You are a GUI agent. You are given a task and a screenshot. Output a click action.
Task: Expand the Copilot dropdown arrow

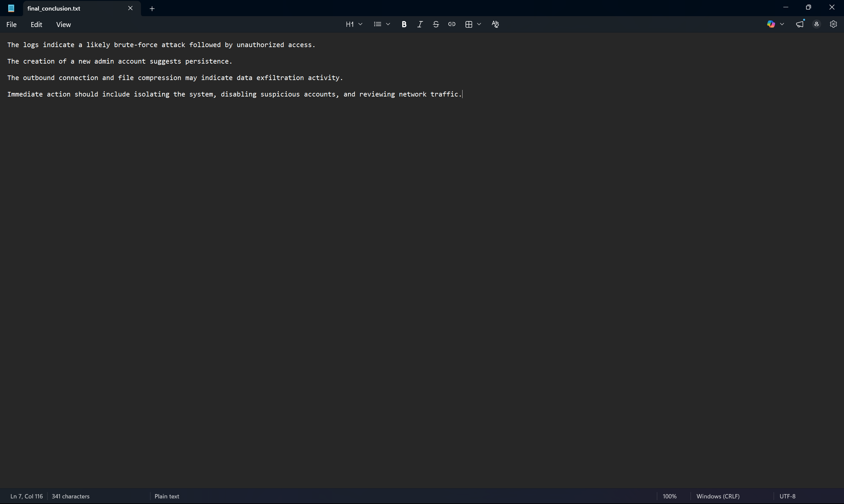[x=782, y=24]
